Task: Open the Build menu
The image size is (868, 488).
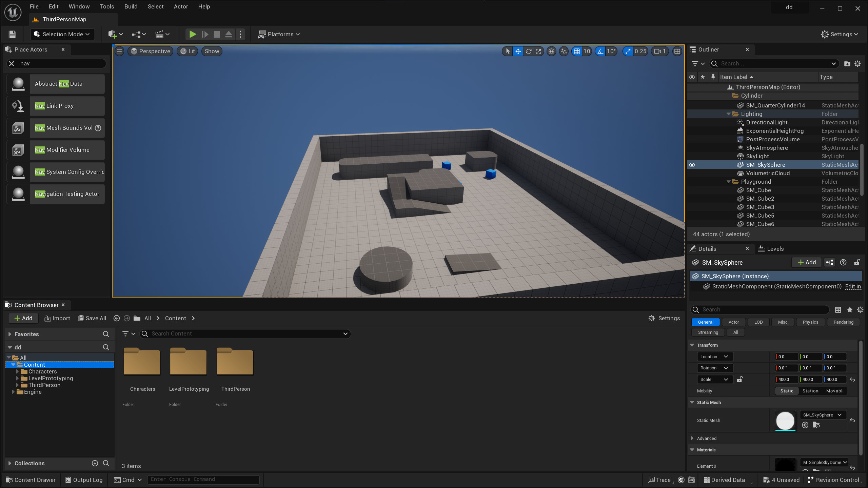Action: tap(131, 6)
